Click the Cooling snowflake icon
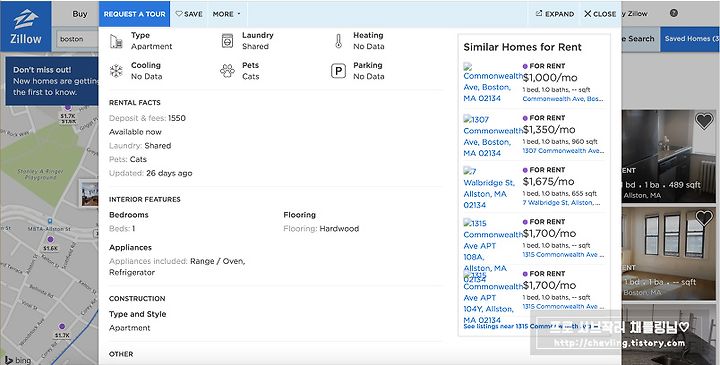Screen dimensions: 720x365 (x=116, y=71)
